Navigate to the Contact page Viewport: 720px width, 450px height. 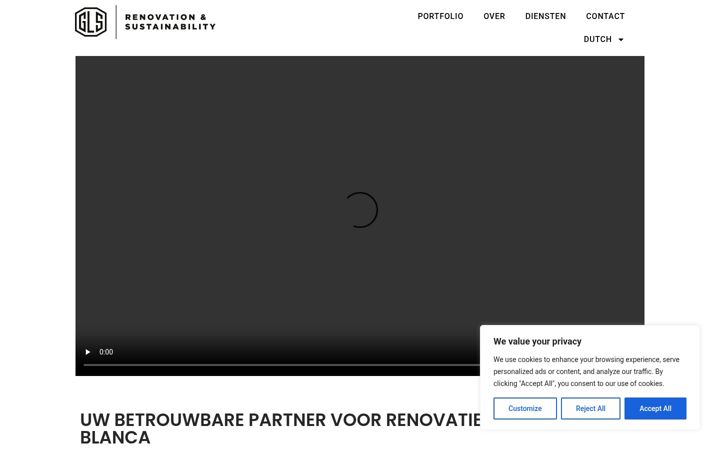click(605, 16)
